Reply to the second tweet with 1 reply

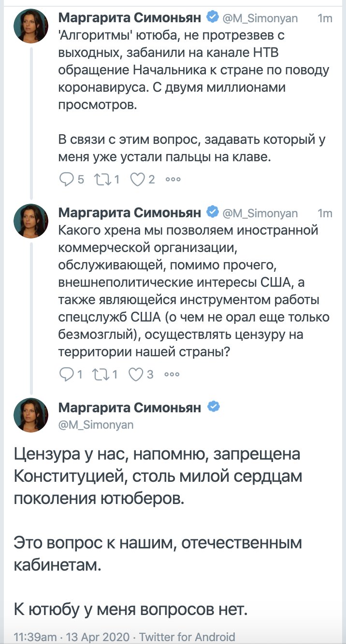(x=65, y=374)
